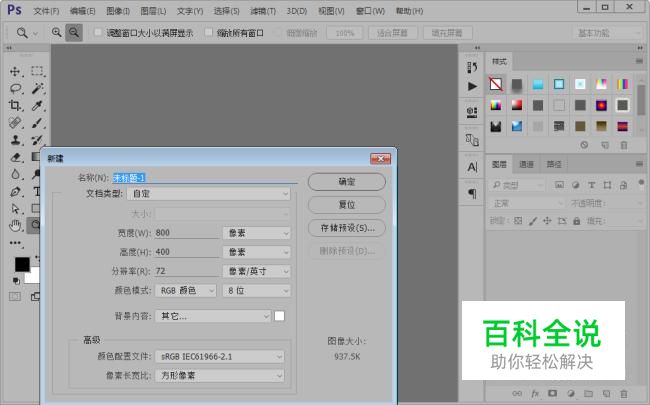Click the 100% zoom button

[x=344, y=33]
